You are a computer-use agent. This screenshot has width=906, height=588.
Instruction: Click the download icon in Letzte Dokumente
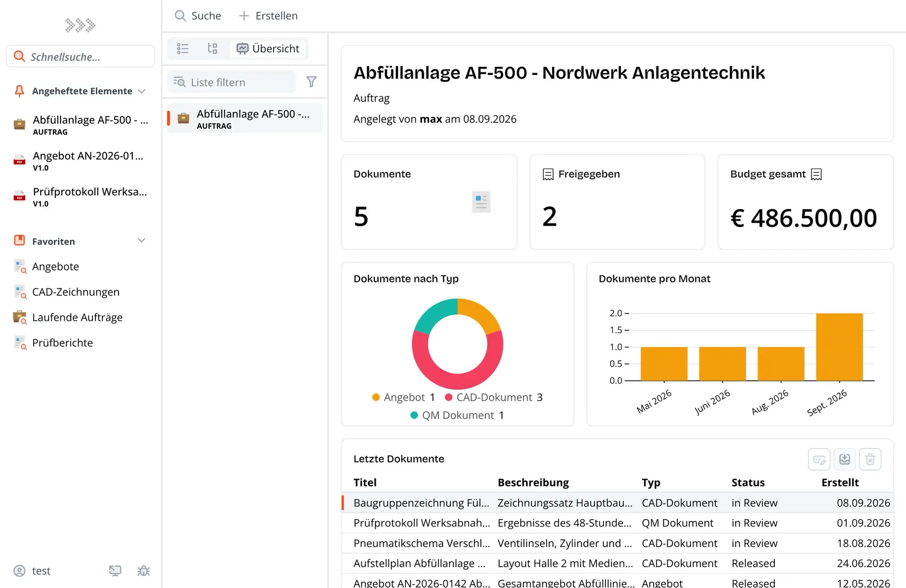coord(845,459)
